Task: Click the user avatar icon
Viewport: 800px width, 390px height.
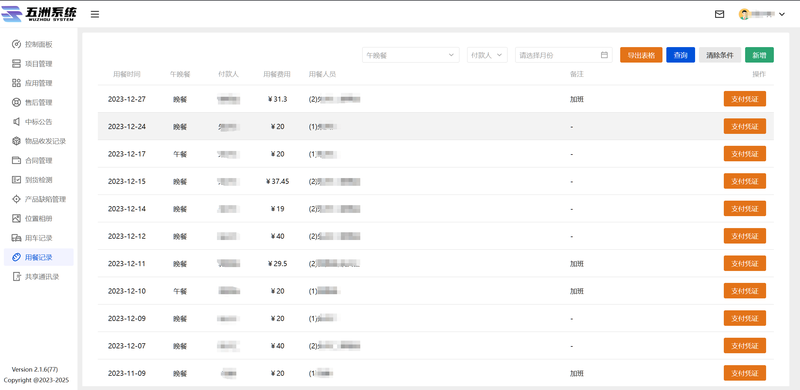Action: 744,14
